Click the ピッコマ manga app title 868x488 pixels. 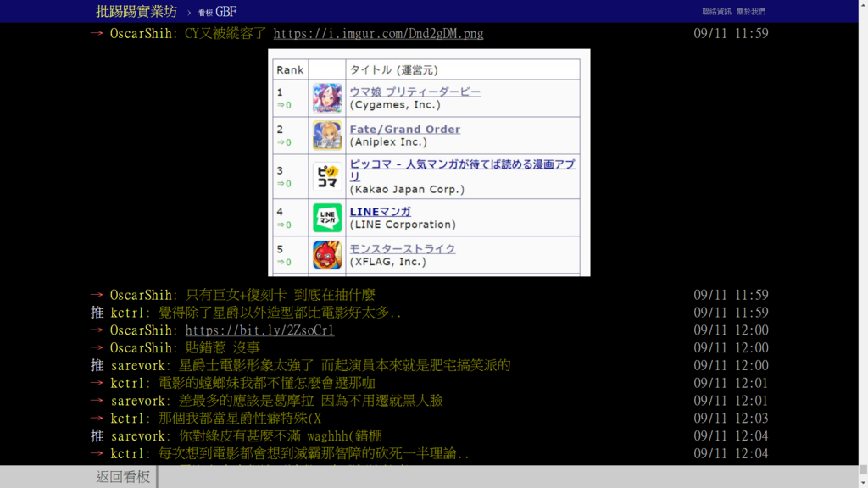pos(462,169)
